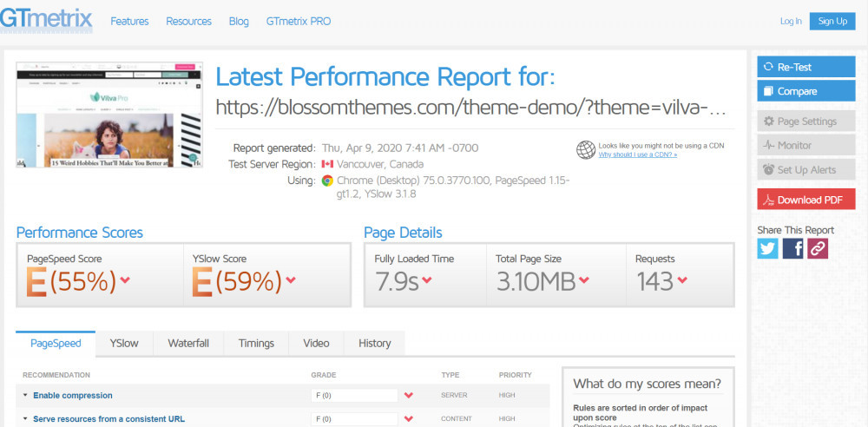Open the History tab
Image resolution: width=868 pixels, height=427 pixels.
[374, 344]
